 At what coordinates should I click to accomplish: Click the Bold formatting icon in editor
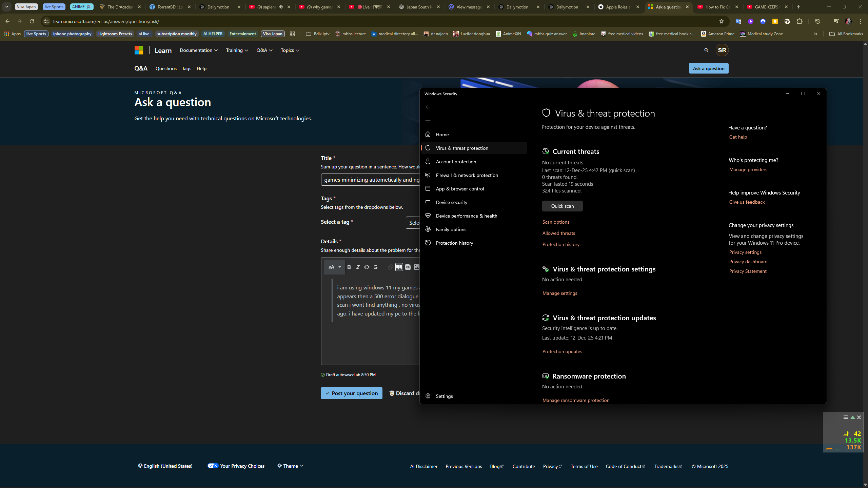349,267
